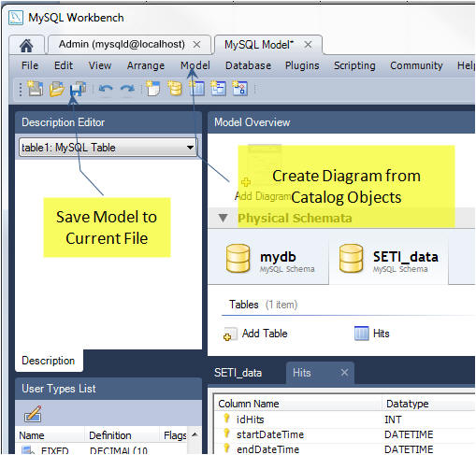
Task: Click MySQL Workbench title bar icon
Action: click(x=16, y=18)
